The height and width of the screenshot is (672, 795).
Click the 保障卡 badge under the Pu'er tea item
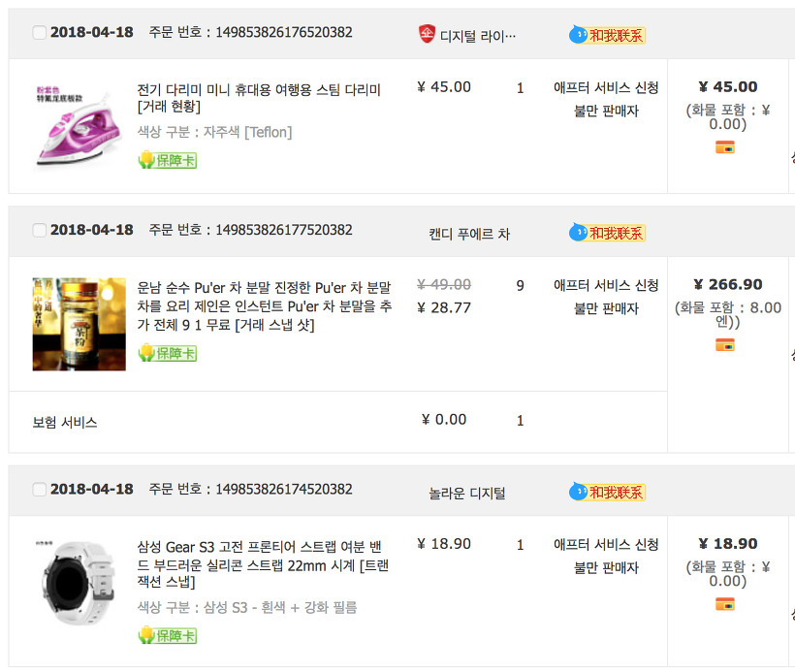[167, 353]
